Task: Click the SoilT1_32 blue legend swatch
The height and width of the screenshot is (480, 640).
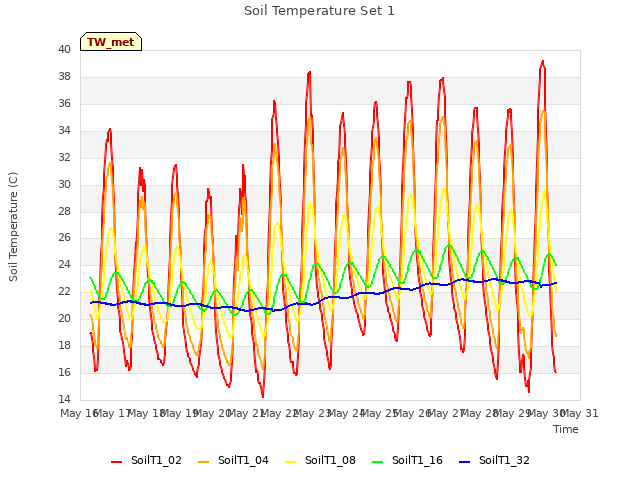Action: tap(464, 462)
